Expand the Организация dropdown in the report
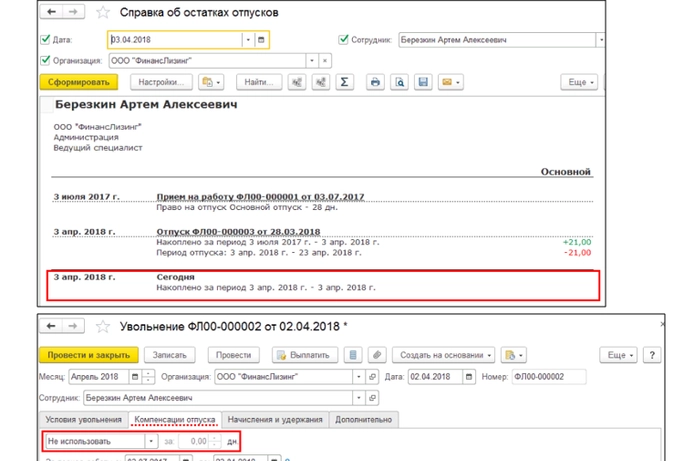674x461 pixels. (x=312, y=61)
